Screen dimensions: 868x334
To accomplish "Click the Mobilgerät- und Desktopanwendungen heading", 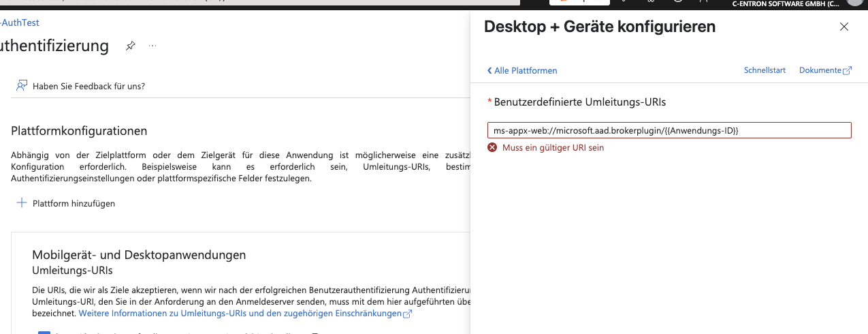I will tap(139, 255).
